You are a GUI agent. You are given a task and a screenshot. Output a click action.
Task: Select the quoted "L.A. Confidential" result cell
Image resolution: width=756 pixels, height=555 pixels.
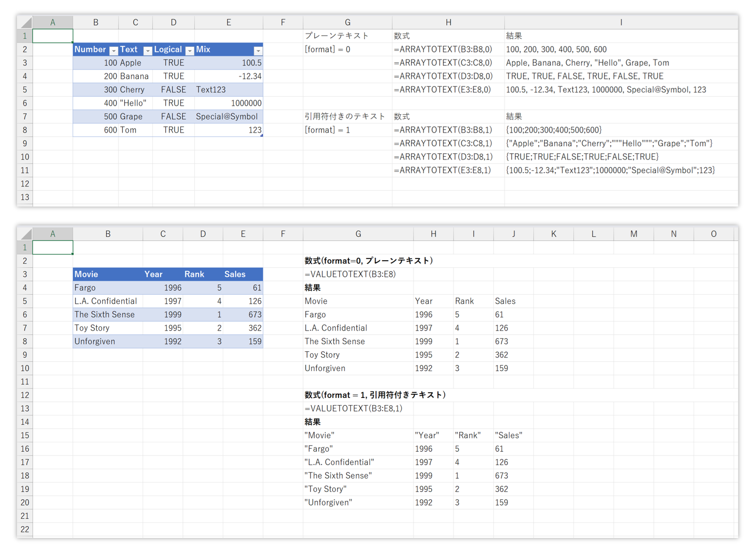(358, 462)
